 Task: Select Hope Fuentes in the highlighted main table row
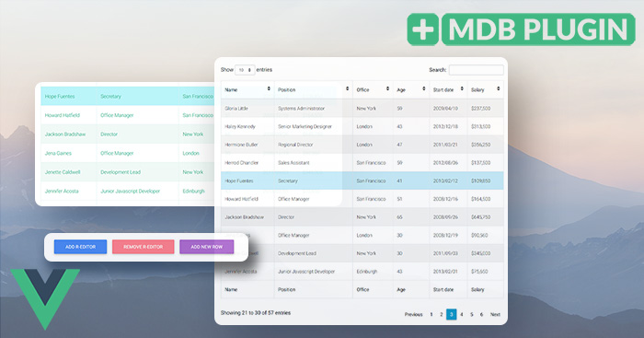point(239,181)
